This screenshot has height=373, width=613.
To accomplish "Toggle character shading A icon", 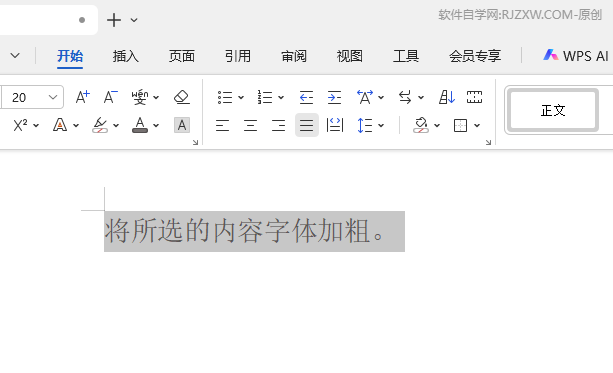I will pos(182,126).
